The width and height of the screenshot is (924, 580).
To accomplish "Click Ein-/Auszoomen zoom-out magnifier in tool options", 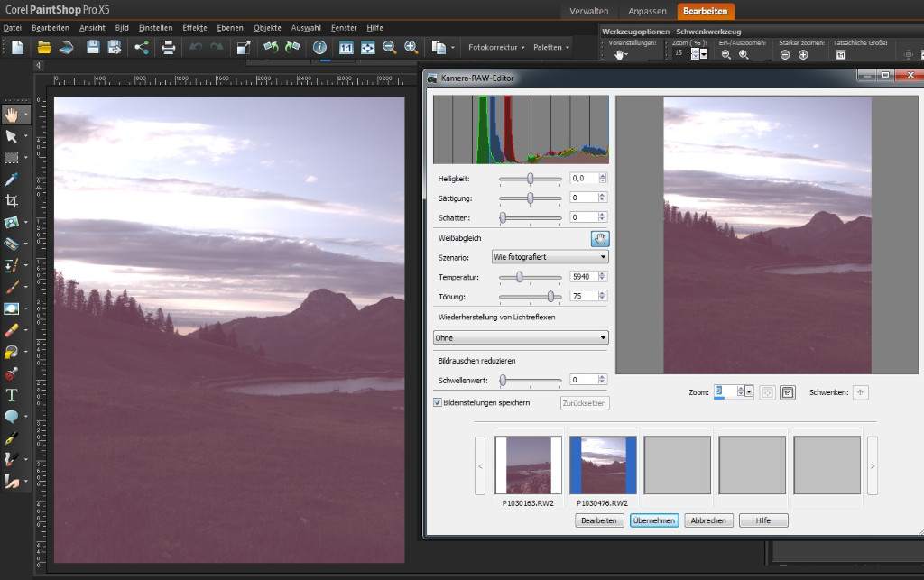I will 726,54.
